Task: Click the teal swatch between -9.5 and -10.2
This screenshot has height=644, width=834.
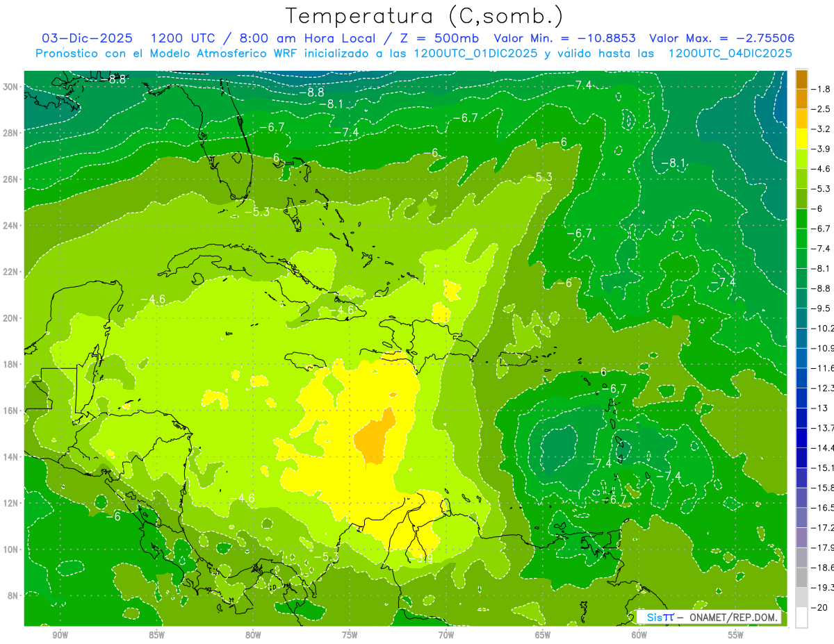Action: coord(801,318)
